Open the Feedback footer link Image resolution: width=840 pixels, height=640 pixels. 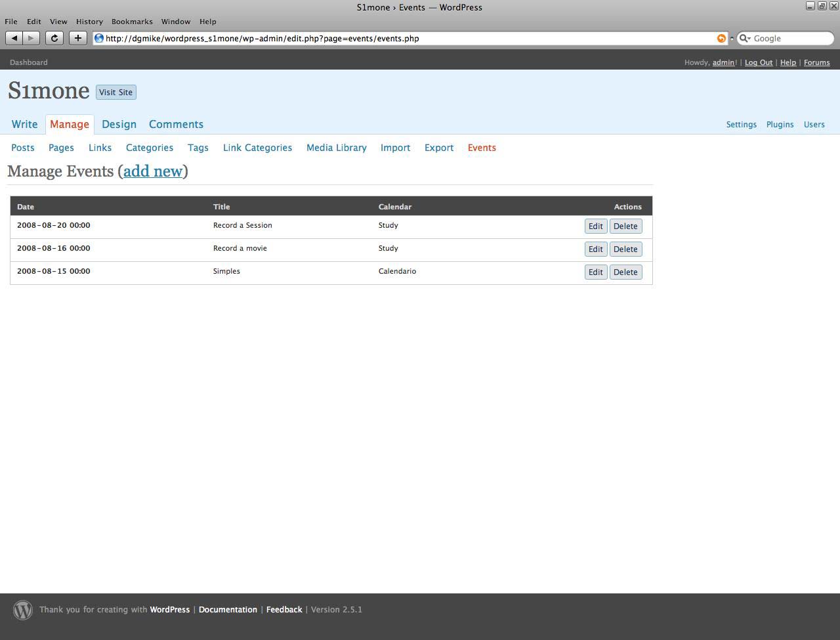(284, 610)
